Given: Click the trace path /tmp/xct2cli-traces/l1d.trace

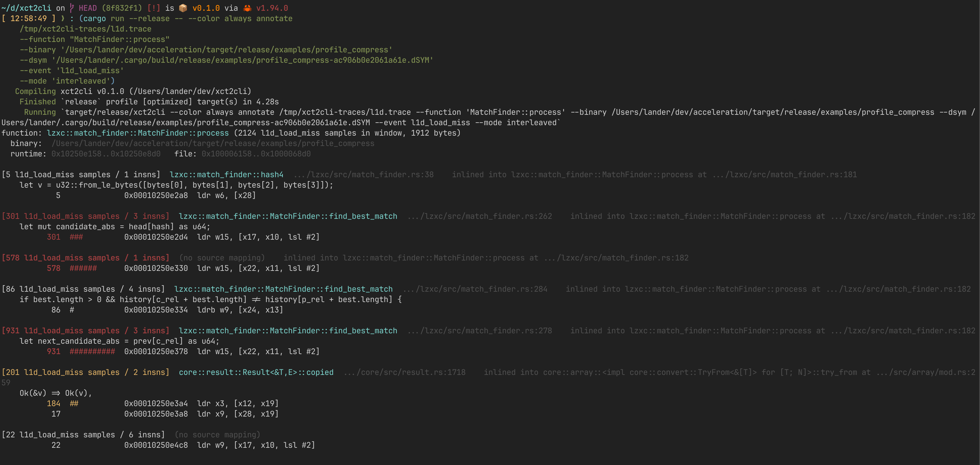Looking at the screenshot, I should point(86,29).
